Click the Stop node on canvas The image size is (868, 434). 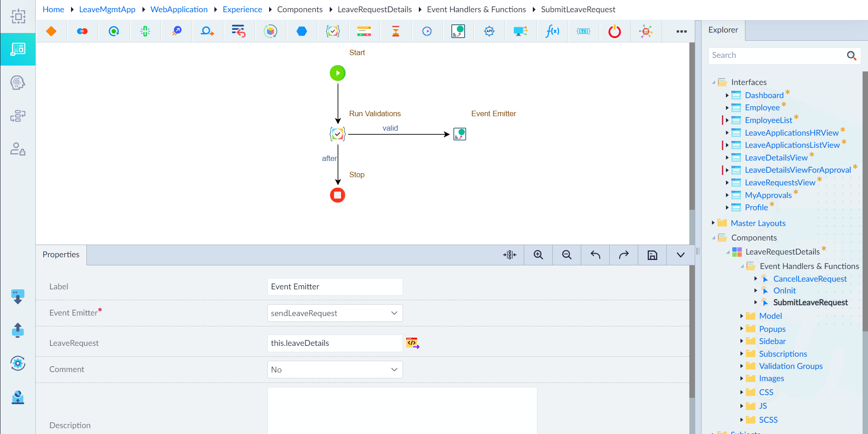click(337, 195)
